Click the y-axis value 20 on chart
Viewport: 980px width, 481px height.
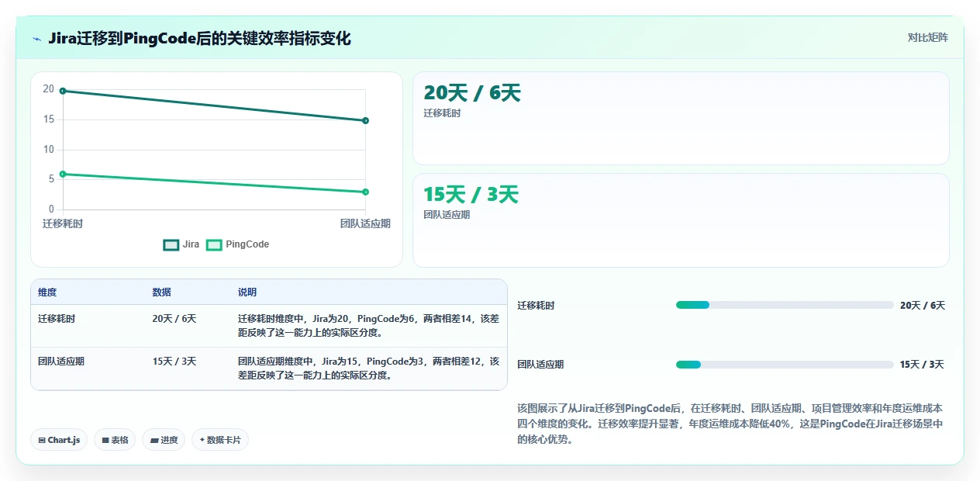coord(49,89)
